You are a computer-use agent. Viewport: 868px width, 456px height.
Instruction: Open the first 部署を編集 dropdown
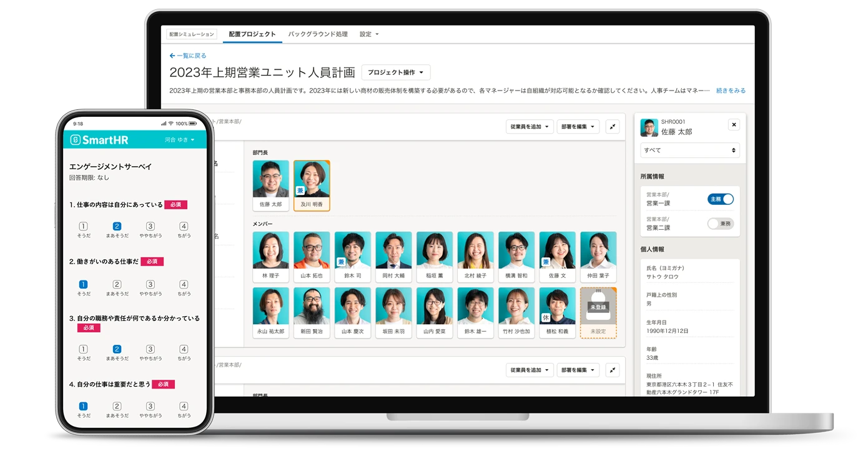tap(578, 127)
